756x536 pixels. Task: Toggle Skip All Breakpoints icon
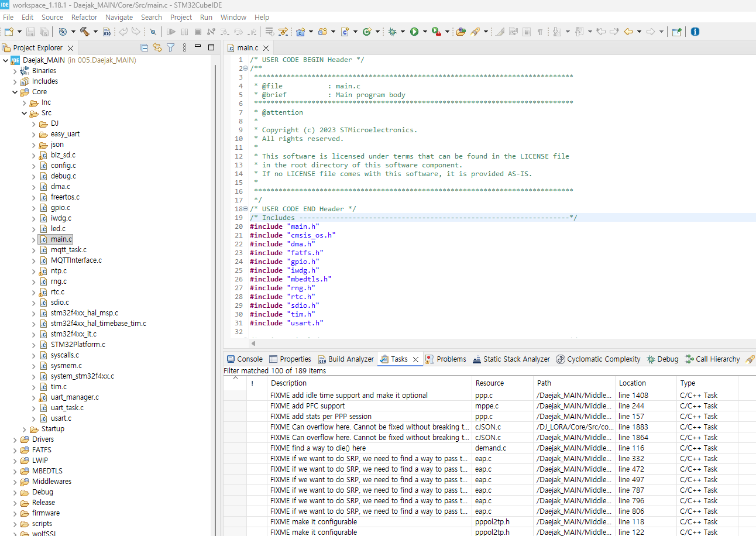click(153, 32)
